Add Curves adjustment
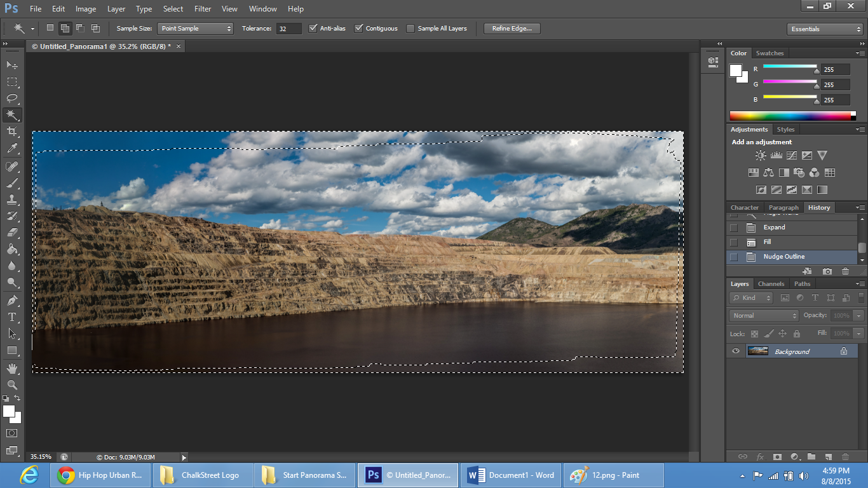Screen dimensions: 868x488 click(791, 155)
